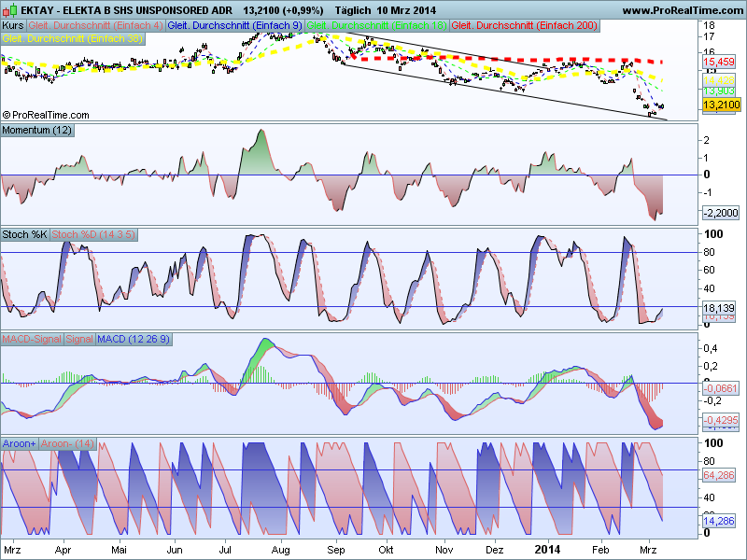Click the Feb month marker on time axis

[x=600, y=550]
